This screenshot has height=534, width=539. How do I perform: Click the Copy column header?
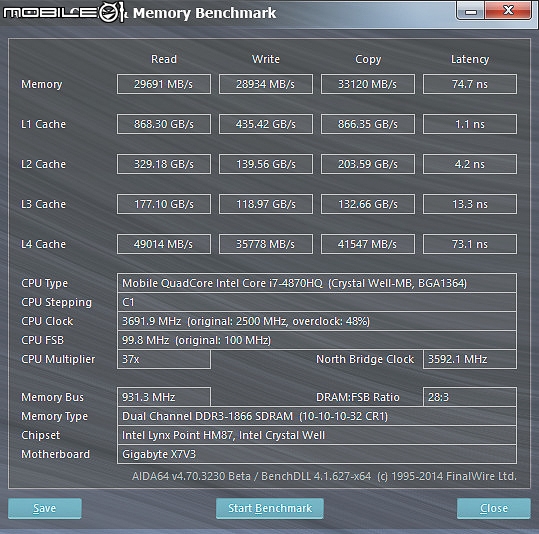pyautogui.click(x=368, y=59)
